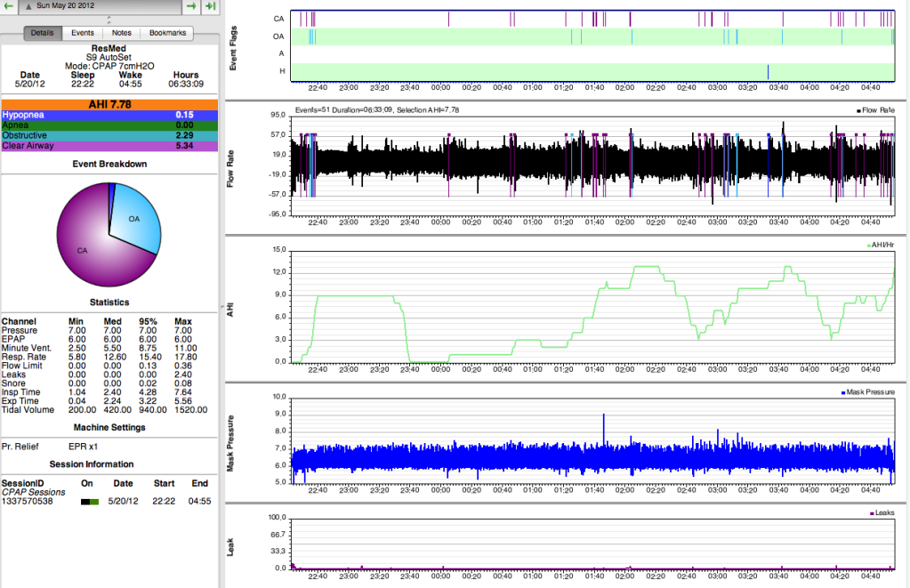Click the small triangle beside the date
The height and width of the screenshot is (588, 910).
tap(28, 6)
